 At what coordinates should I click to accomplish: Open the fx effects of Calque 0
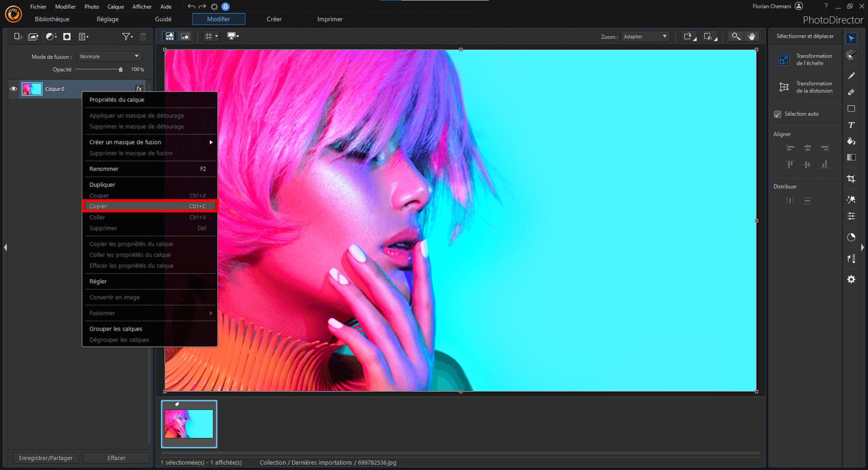[139, 89]
